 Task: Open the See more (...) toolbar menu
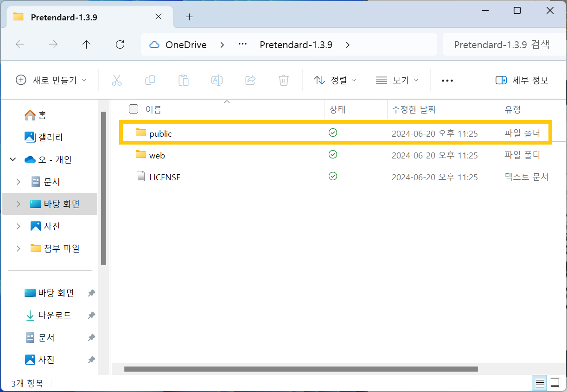pos(447,81)
